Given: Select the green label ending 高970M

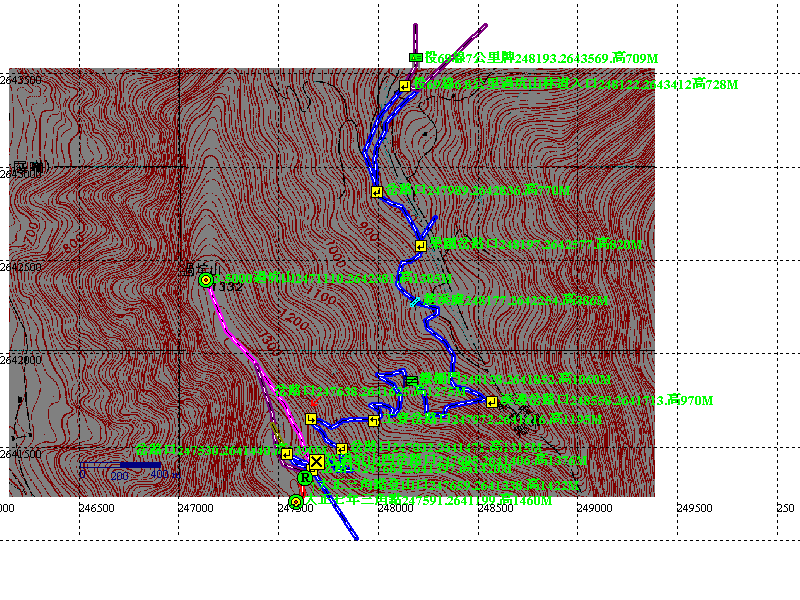Looking at the screenshot, I should [x=606, y=400].
